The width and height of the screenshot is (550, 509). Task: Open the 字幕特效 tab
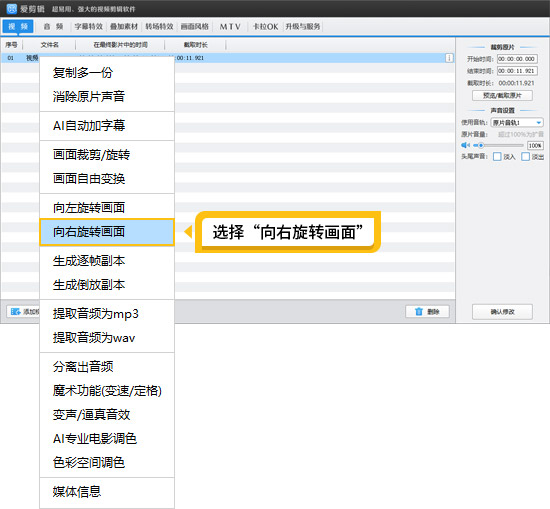[89, 27]
